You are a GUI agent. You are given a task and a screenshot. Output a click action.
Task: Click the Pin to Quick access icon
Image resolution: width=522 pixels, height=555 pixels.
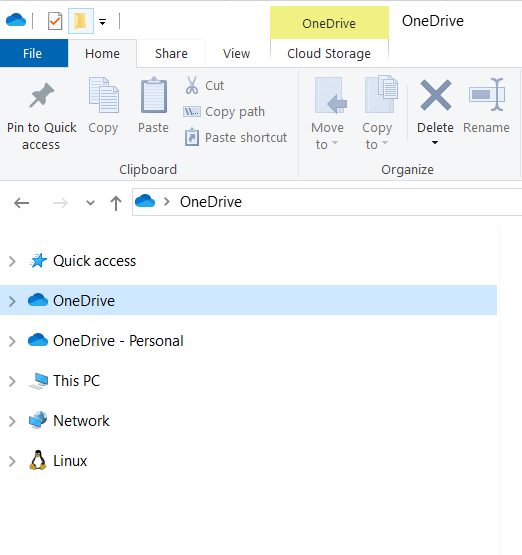[x=42, y=95]
